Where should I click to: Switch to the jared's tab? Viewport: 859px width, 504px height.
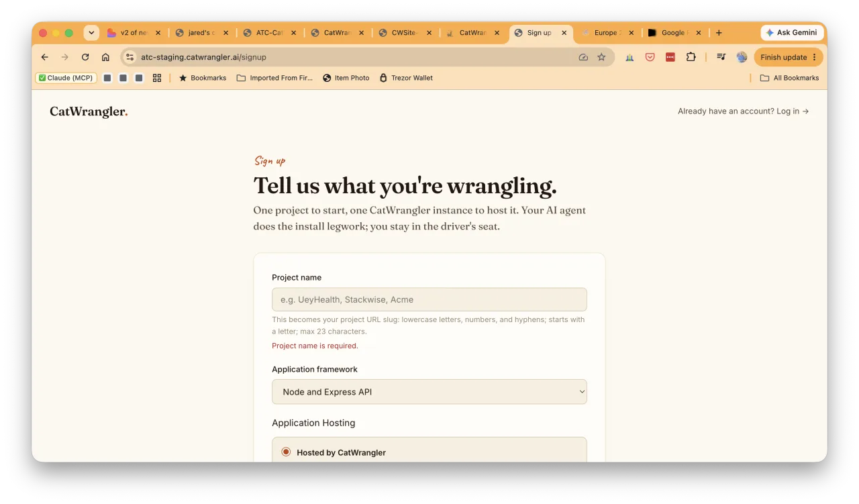pos(201,32)
